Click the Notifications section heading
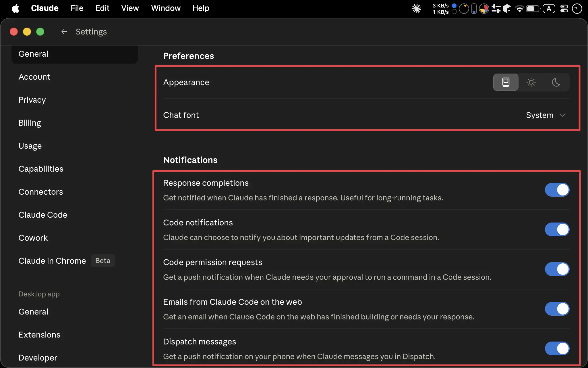Screen dimensions: 588x368 click(x=190, y=160)
